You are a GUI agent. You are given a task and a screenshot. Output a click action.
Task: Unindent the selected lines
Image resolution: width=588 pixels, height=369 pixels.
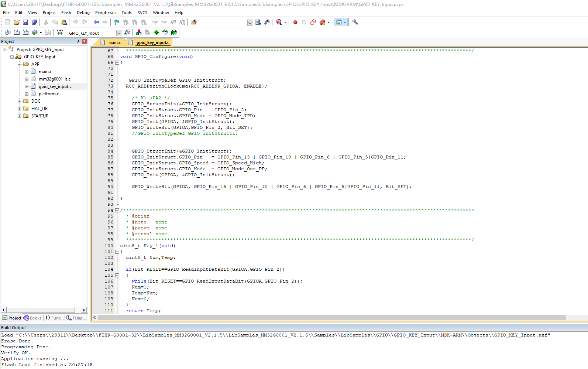click(164, 22)
